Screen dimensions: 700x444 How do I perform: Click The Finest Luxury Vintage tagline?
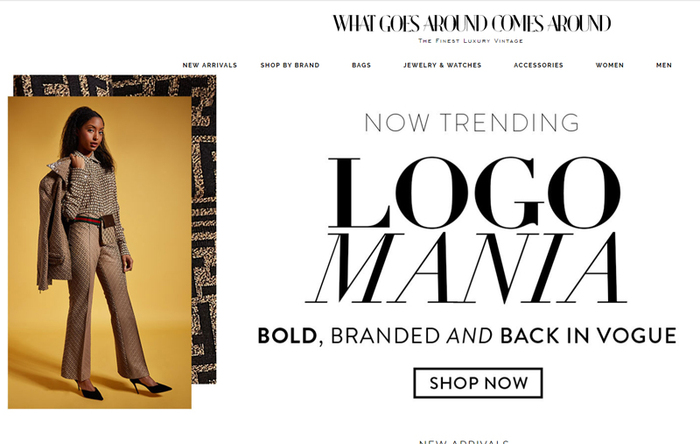[471, 41]
